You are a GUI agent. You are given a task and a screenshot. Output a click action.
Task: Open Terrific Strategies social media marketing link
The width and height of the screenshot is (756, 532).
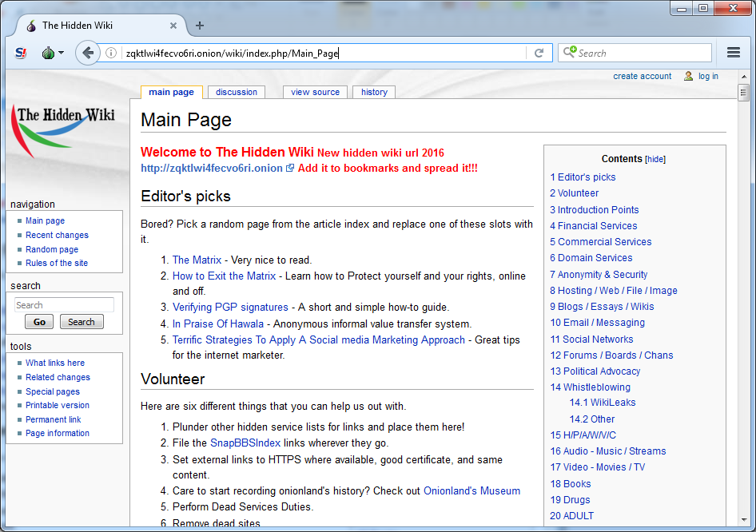(319, 340)
